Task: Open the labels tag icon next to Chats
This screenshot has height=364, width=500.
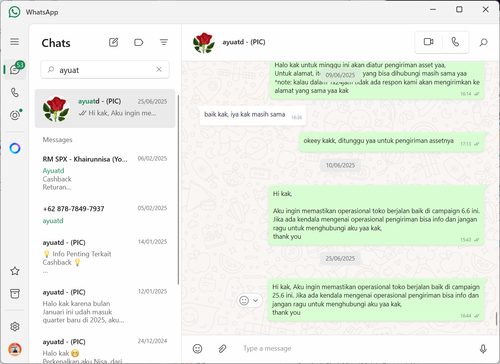Action: [x=138, y=42]
